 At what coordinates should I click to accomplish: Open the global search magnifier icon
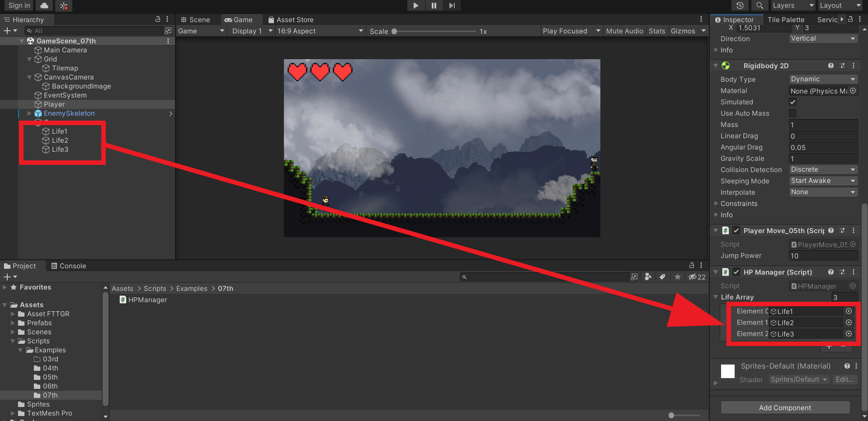point(759,5)
